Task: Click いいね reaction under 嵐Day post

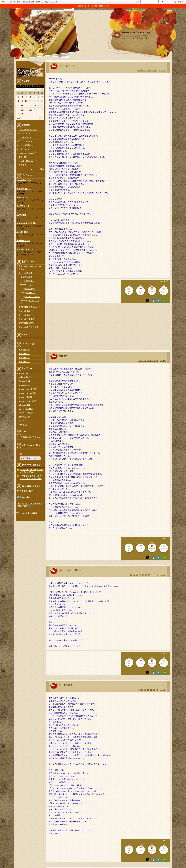Action: (129, 548)
